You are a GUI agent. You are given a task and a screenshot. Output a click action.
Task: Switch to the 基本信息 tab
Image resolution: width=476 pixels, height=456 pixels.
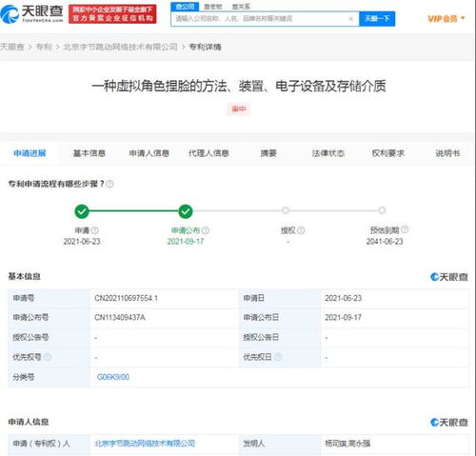(89, 153)
